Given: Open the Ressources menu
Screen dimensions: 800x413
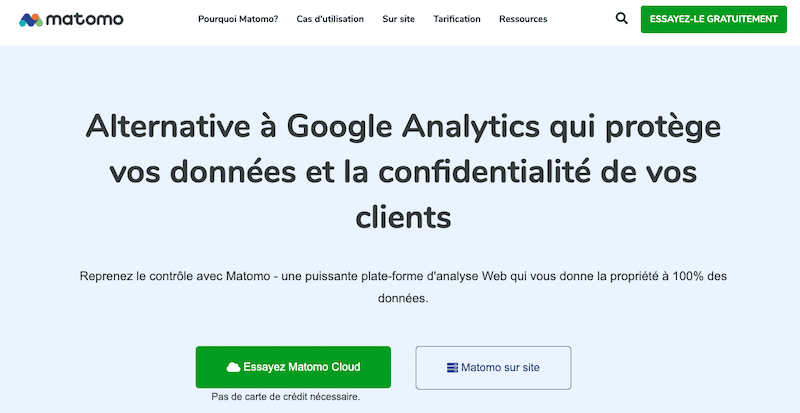Looking at the screenshot, I should [x=523, y=19].
